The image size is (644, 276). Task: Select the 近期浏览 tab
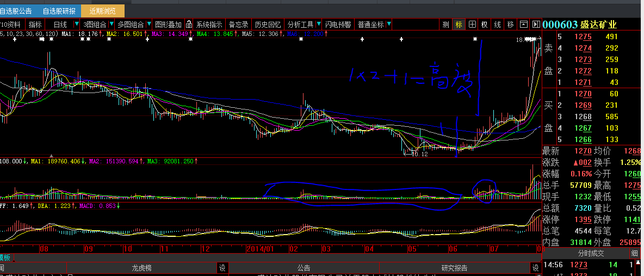(x=102, y=11)
